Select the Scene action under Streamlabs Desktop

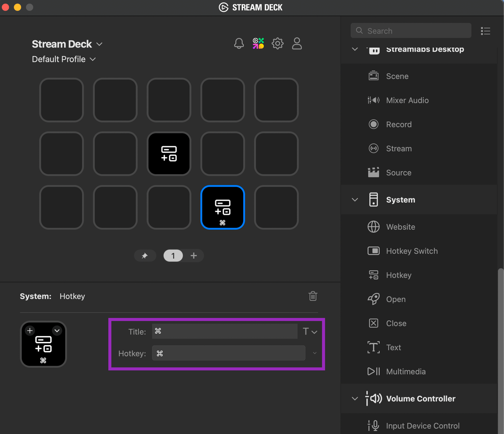click(x=397, y=76)
